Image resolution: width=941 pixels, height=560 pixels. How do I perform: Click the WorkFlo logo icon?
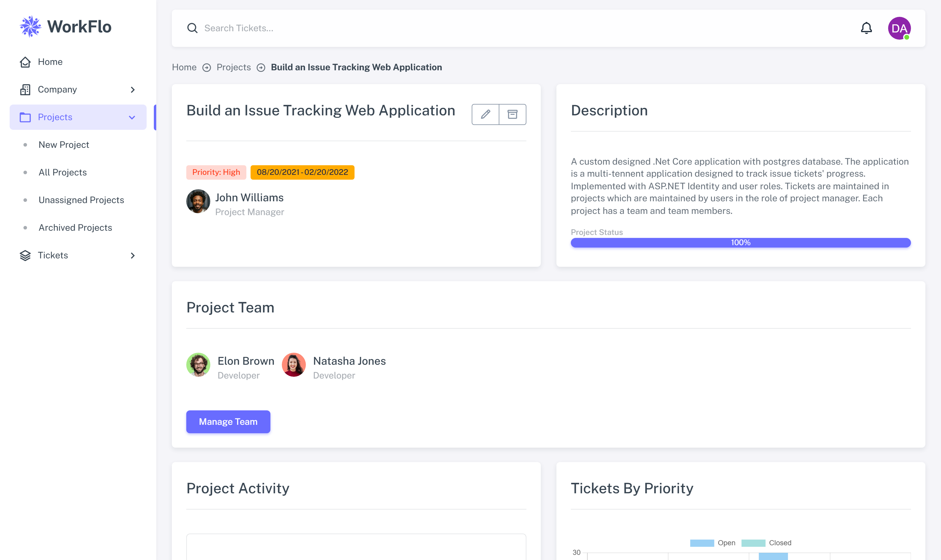coord(30,26)
